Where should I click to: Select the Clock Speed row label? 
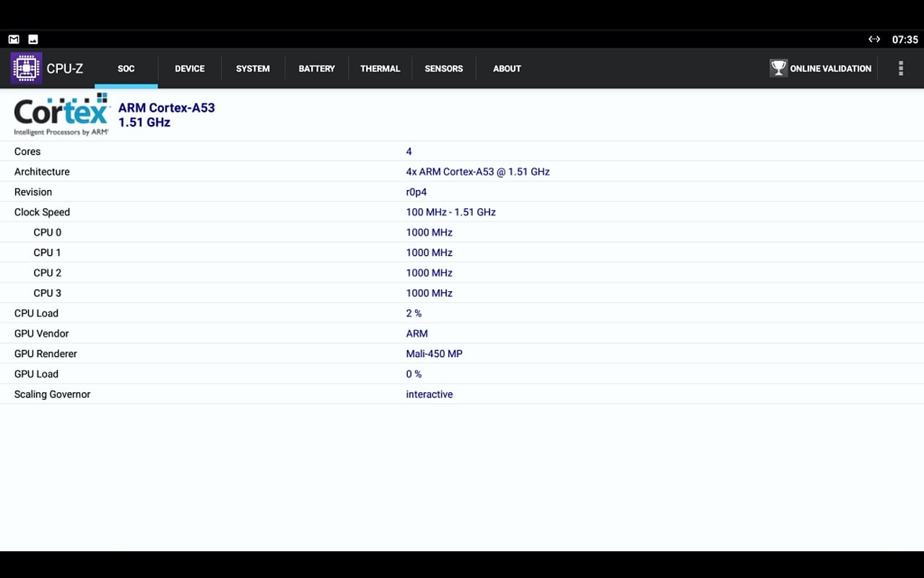click(x=42, y=212)
